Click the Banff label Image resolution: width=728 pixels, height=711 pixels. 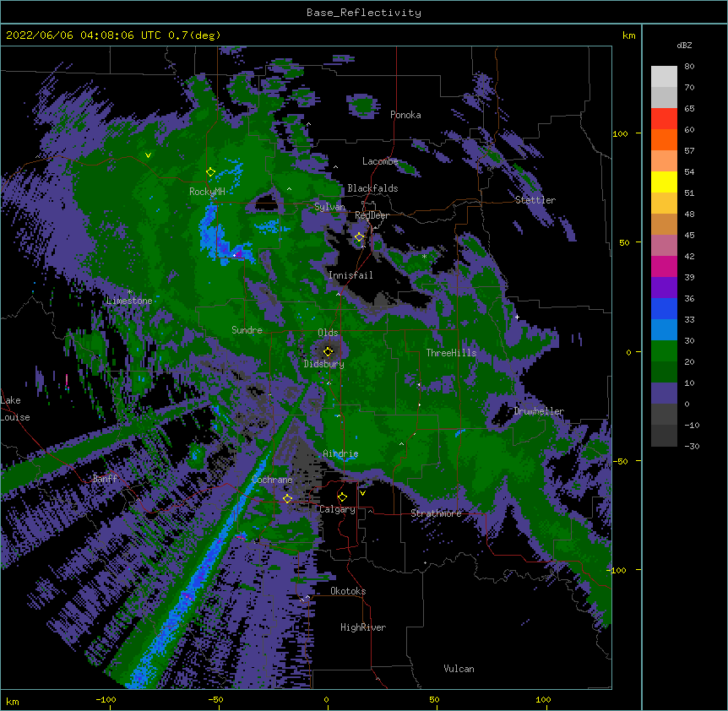pyautogui.click(x=105, y=479)
